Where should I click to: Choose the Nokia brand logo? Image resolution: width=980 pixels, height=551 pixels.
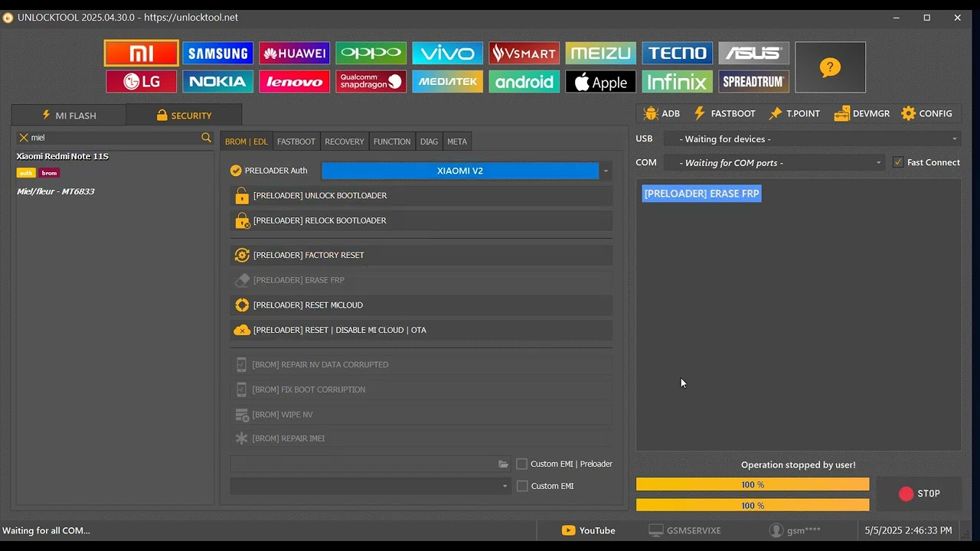pos(218,81)
